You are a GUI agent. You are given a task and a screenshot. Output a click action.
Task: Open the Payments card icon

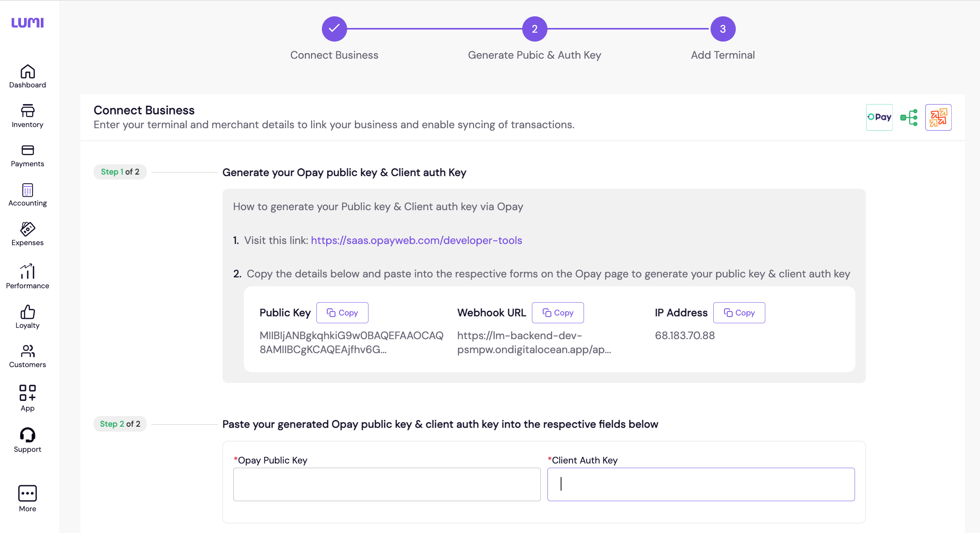[28, 155]
